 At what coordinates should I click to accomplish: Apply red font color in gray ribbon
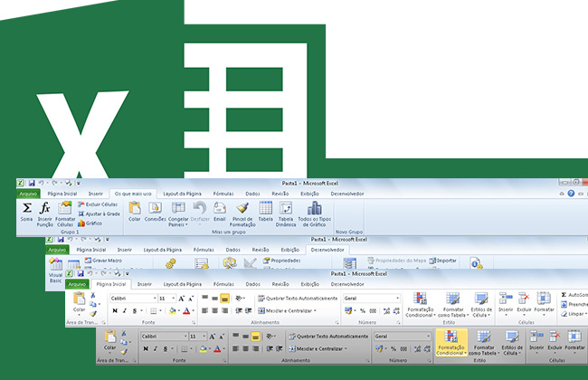[217, 349]
